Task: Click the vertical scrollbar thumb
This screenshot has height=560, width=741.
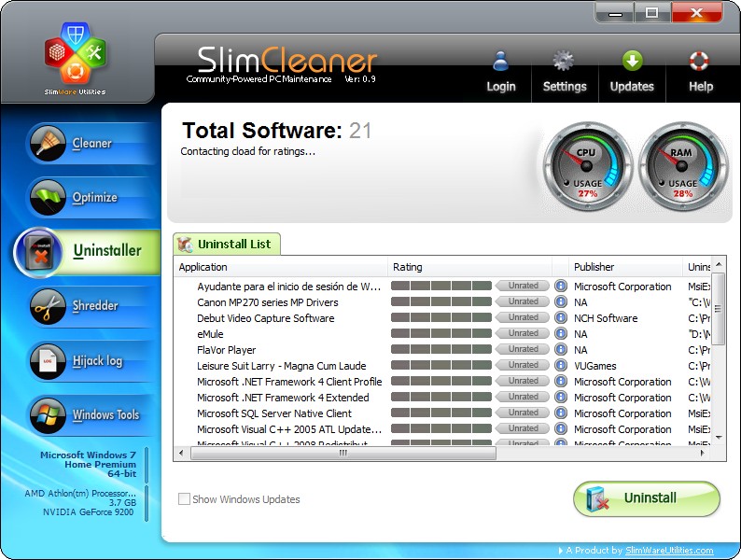Action: [x=719, y=309]
